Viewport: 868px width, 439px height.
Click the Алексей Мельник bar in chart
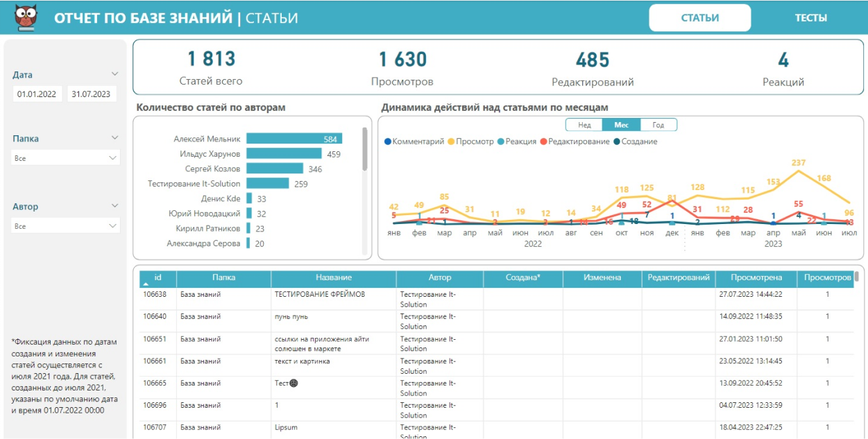(293, 139)
